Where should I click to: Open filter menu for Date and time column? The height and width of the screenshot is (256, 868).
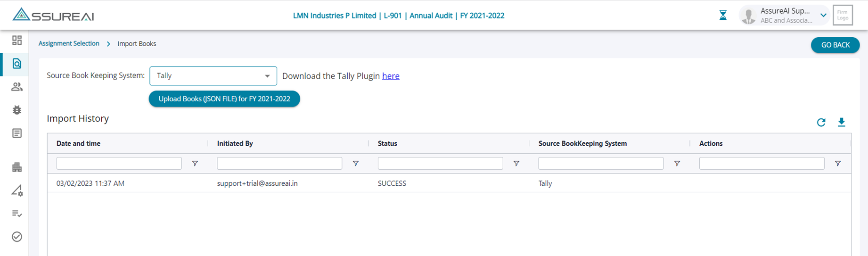coord(195,164)
